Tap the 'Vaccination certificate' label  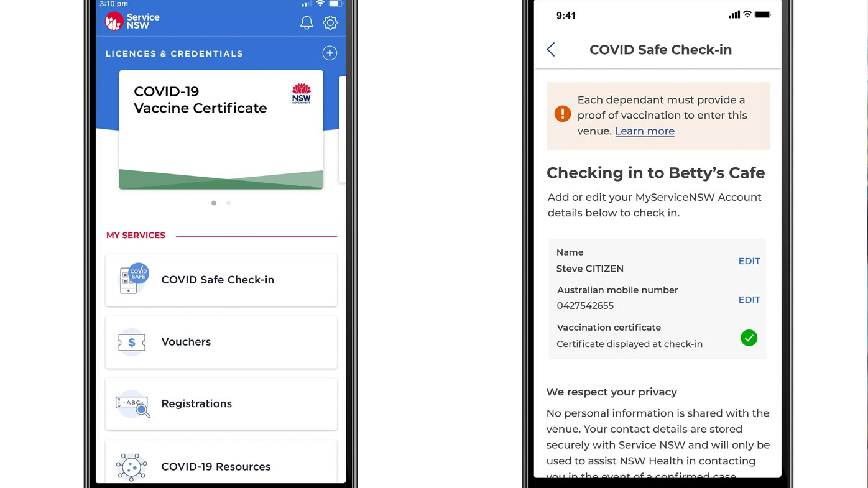pos(609,328)
